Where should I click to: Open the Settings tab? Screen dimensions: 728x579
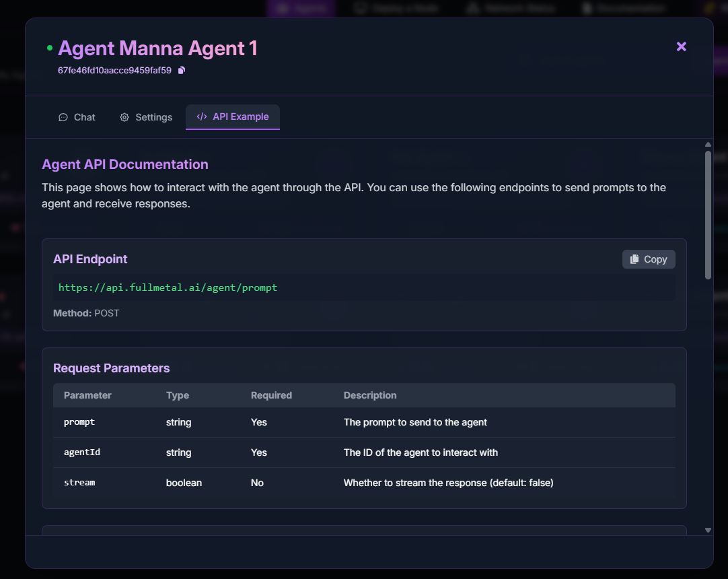(x=146, y=117)
